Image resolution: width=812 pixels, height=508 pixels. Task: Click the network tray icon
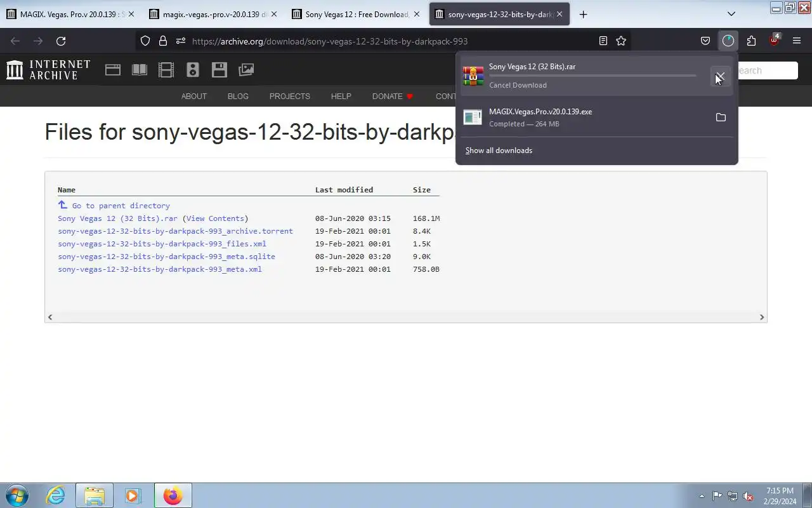733,496
